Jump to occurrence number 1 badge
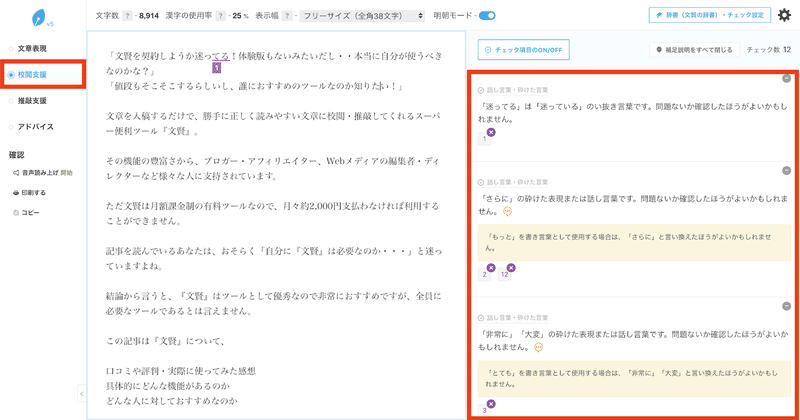This screenshot has height=420, width=800. coord(484,139)
